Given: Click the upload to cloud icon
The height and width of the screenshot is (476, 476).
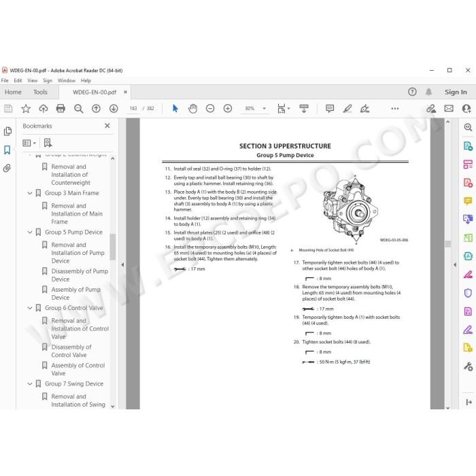Looking at the screenshot, I should [x=44, y=108].
